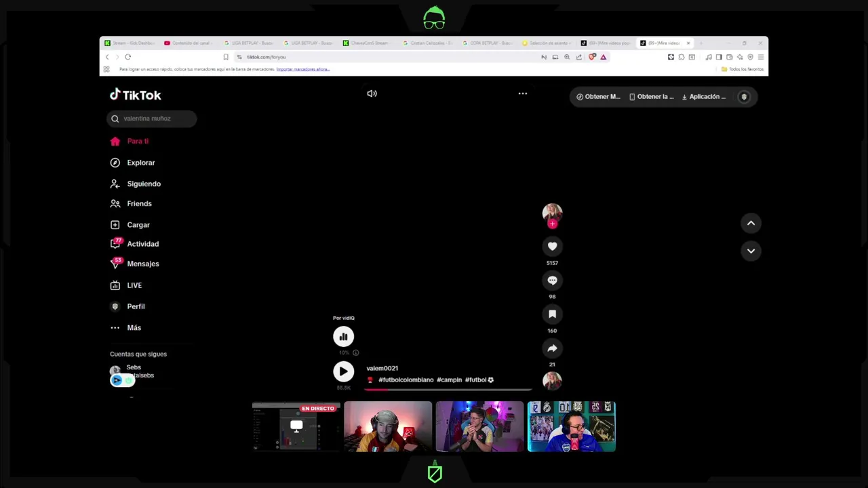Open the browser wallet icon
Image resolution: width=868 pixels, height=488 pixels.
coord(729,57)
